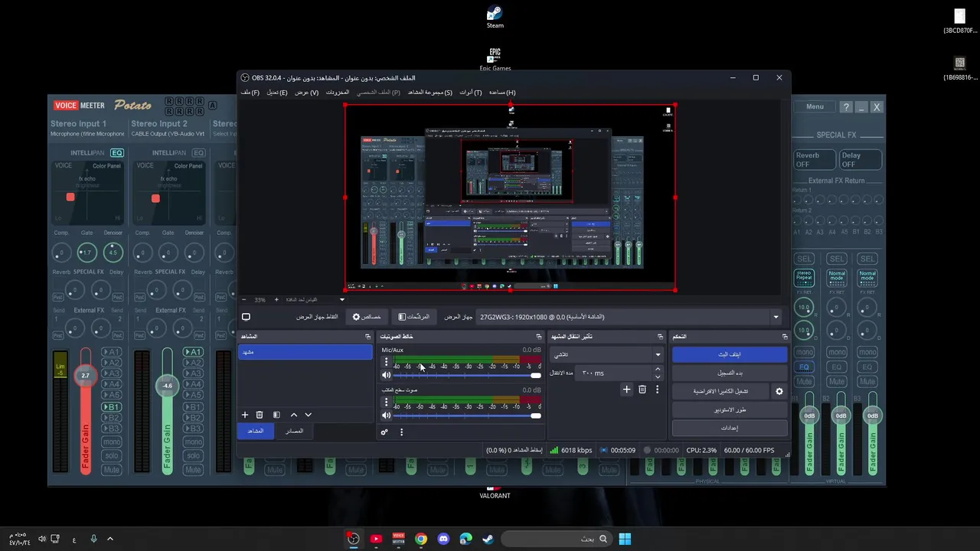The height and width of the screenshot is (551, 980).
Task: Select the highlighted scene in the scenes list
Action: coord(305,352)
